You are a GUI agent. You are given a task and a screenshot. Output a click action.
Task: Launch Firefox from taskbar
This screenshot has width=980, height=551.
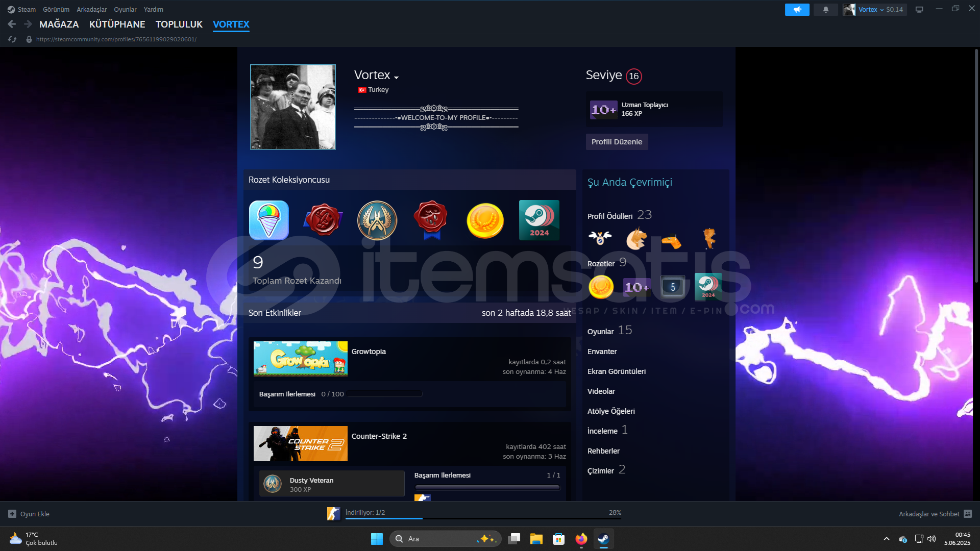click(581, 539)
